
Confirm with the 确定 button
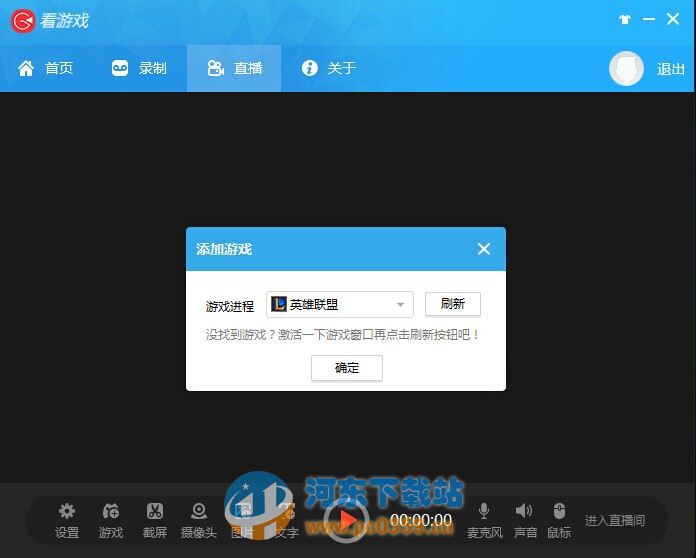(x=347, y=368)
